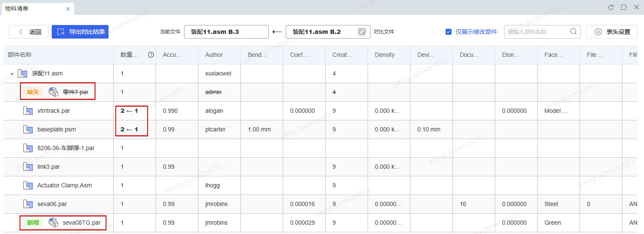Click the swap icon in the 装配11.asm B.2 box

click(362, 32)
